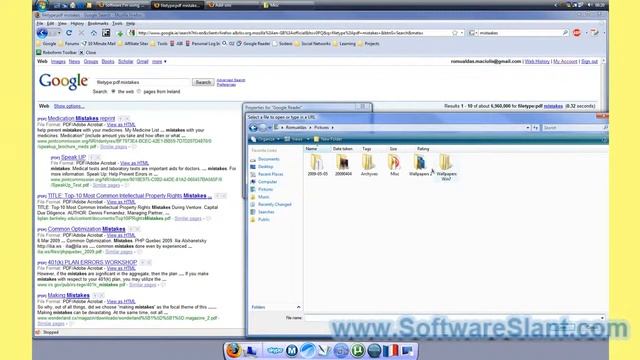
Task: Open the Misc folder in file dialog
Action: pyautogui.click(x=394, y=165)
